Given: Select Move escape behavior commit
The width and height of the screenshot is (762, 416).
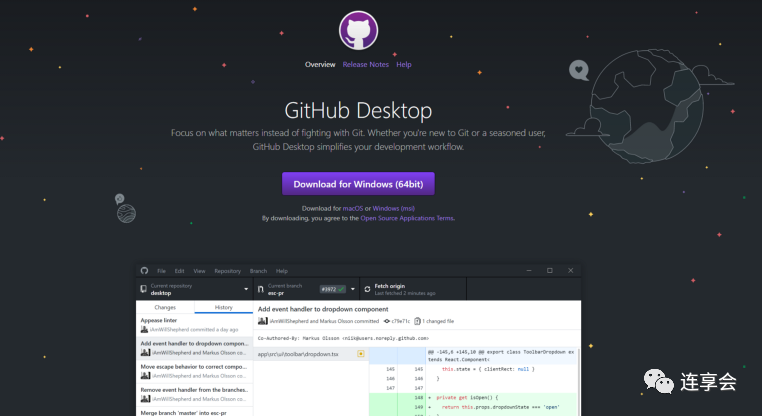Looking at the screenshot, I should point(194,371).
